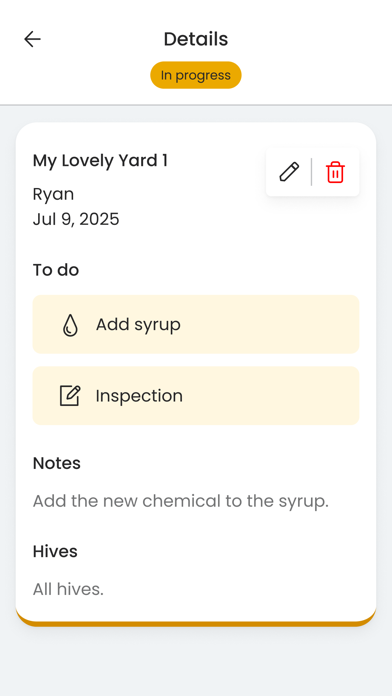Viewport: 392px width, 696px height.
Task: Select the My Lovely Yard 1 title
Action: coord(100,161)
